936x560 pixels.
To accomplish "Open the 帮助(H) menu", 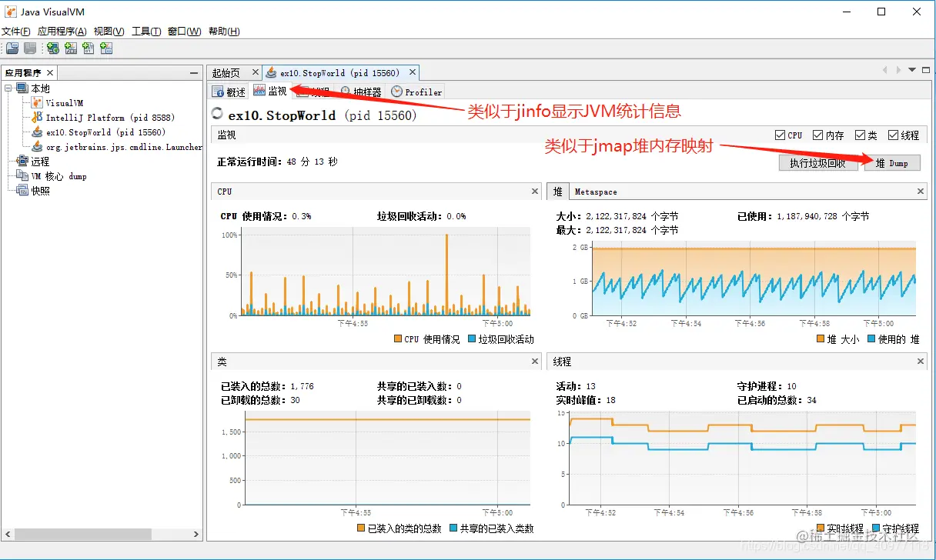I will (x=224, y=32).
